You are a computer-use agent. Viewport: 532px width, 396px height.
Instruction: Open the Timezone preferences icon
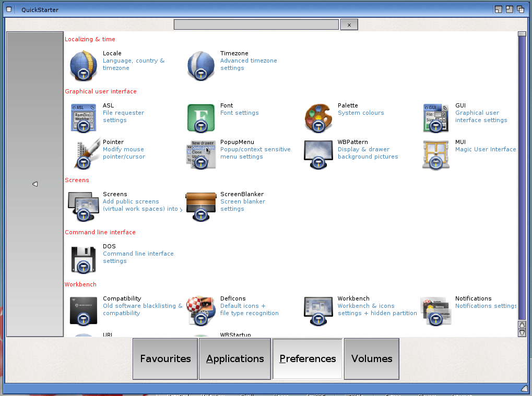(201, 65)
